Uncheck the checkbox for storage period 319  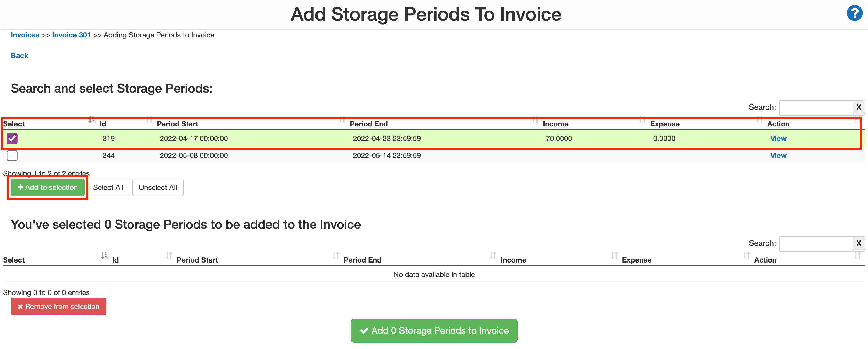(x=12, y=138)
